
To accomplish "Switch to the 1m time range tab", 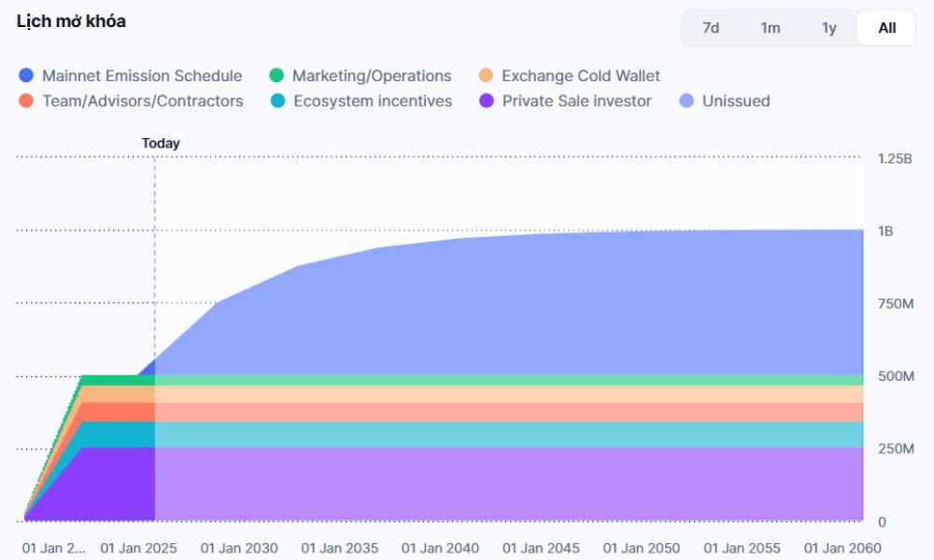I will tap(770, 28).
